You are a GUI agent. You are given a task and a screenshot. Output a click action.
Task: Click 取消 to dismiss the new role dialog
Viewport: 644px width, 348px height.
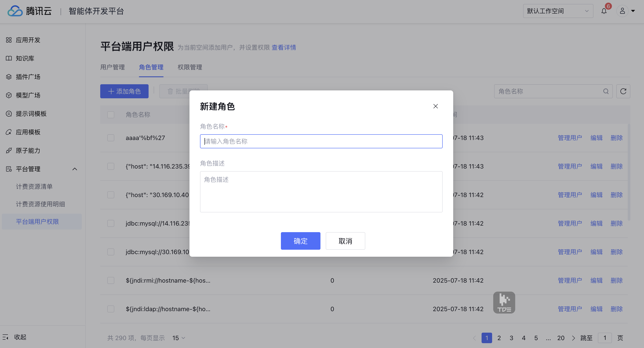click(345, 241)
